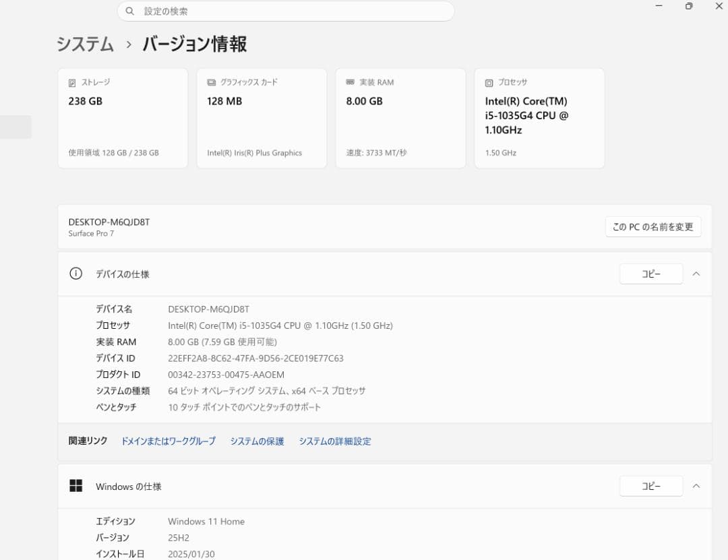Click the Windows logo icon
The width and height of the screenshot is (728, 560).
pyautogui.click(x=75, y=486)
